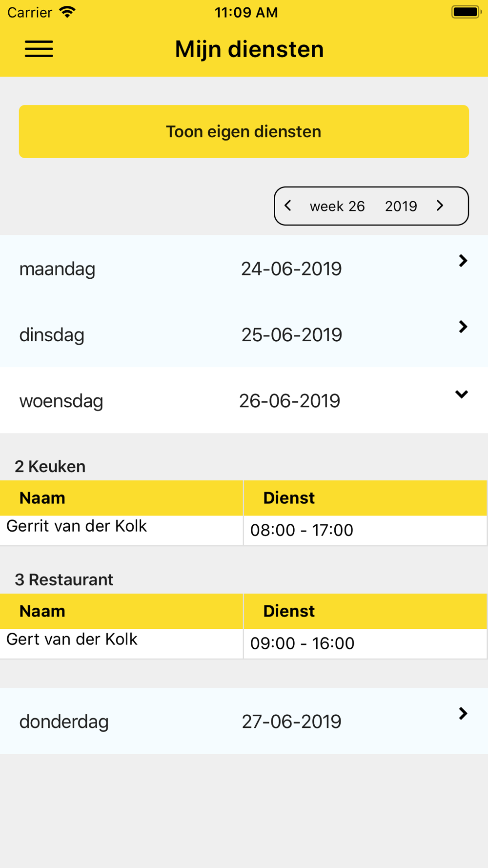Image resolution: width=488 pixels, height=868 pixels.
Task: Expand dinsdag chevron arrow
Action: [463, 327]
